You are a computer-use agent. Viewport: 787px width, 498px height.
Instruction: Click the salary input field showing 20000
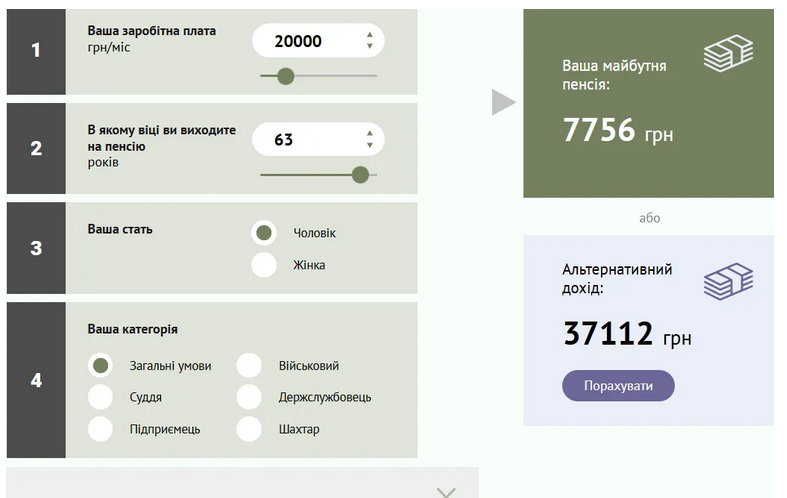pyautogui.click(x=318, y=41)
